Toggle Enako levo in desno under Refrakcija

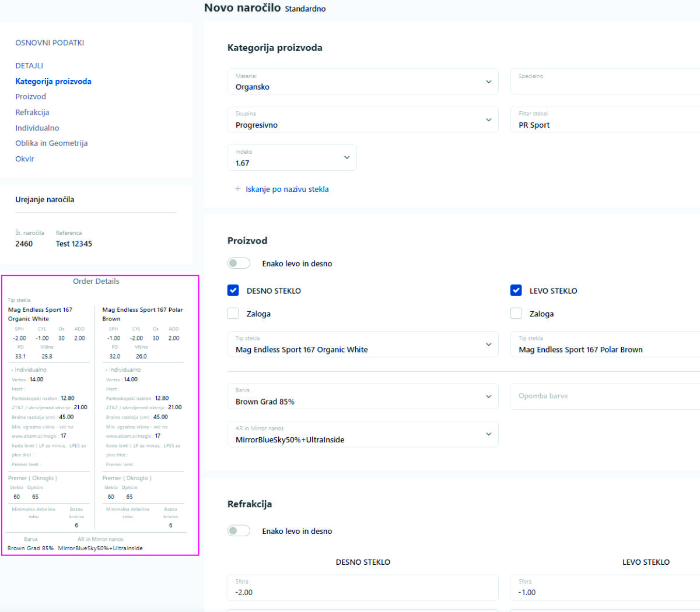[239, 531]
